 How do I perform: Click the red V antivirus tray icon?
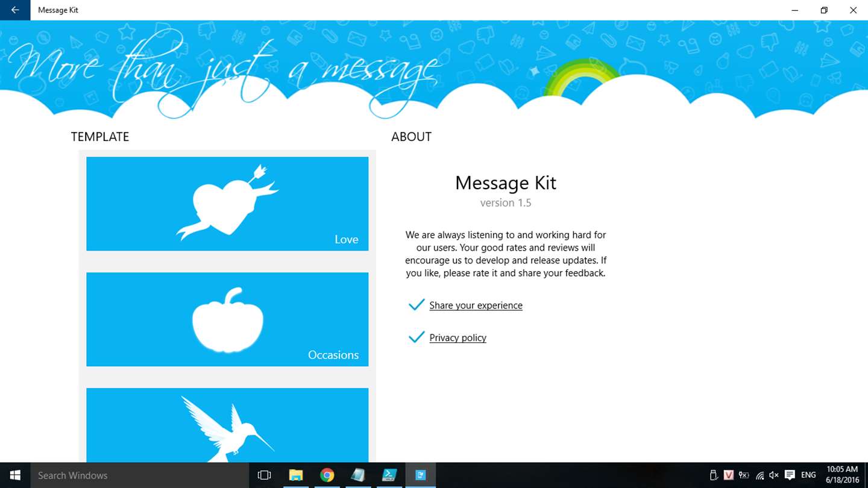click(729, 475)
